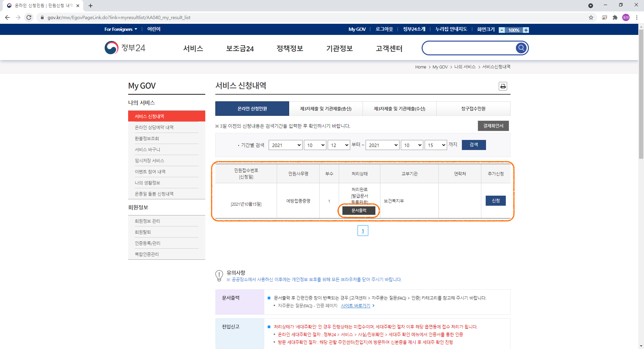
Task: Print the page using printer icon
Action: pyautogui.click(x=503, y=86)
